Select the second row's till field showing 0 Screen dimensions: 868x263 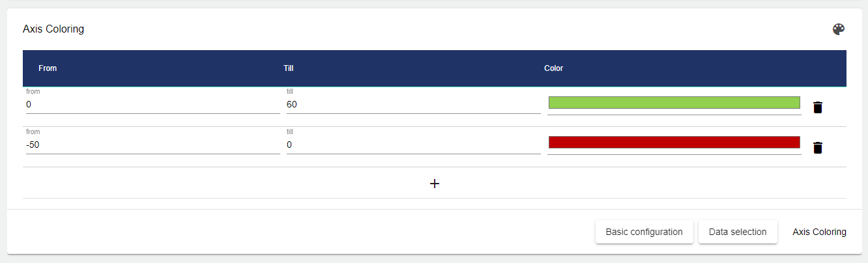(413, 145)
